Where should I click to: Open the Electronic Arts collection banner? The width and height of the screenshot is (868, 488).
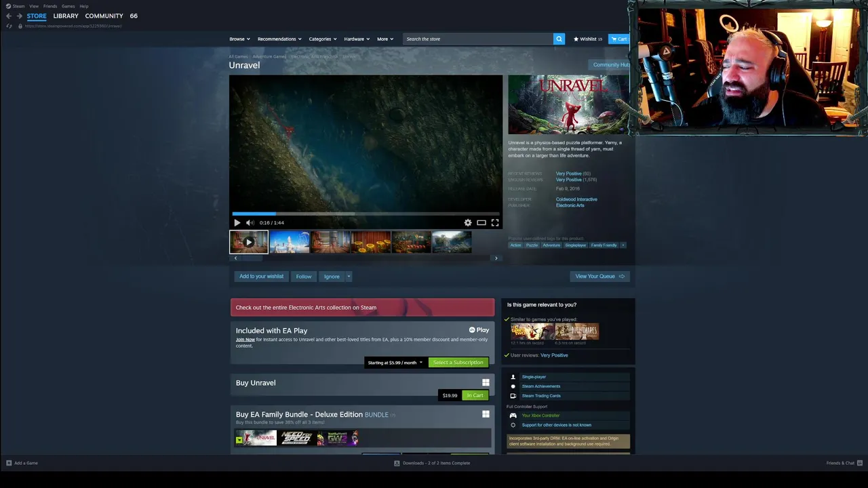(x=362, y=307)
